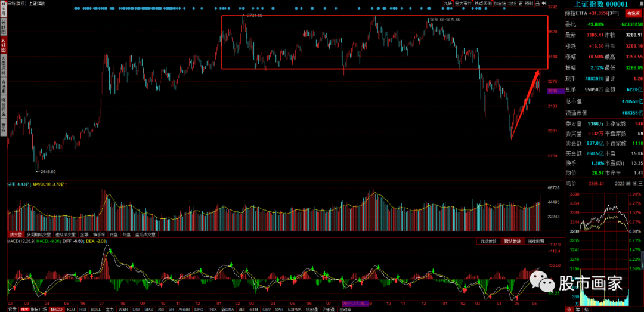Click the 2646.80 low price label
The image size is (644, 312).
47,171
